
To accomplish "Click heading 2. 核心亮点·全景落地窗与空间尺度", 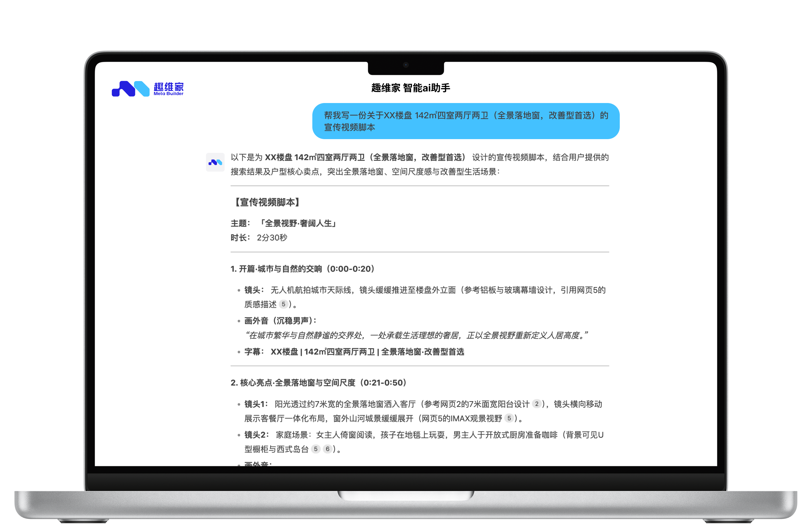I will (319, 382).
